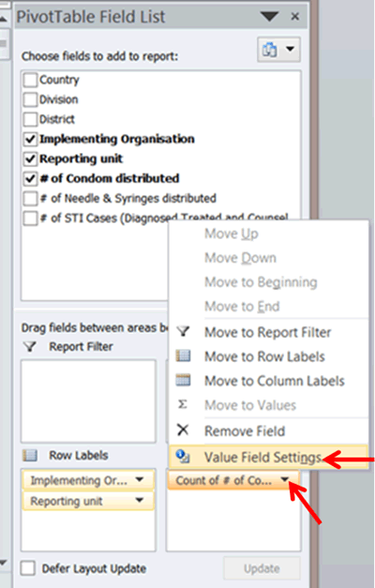
Task: Check the Country field checkbox
Action: point(30,80)
